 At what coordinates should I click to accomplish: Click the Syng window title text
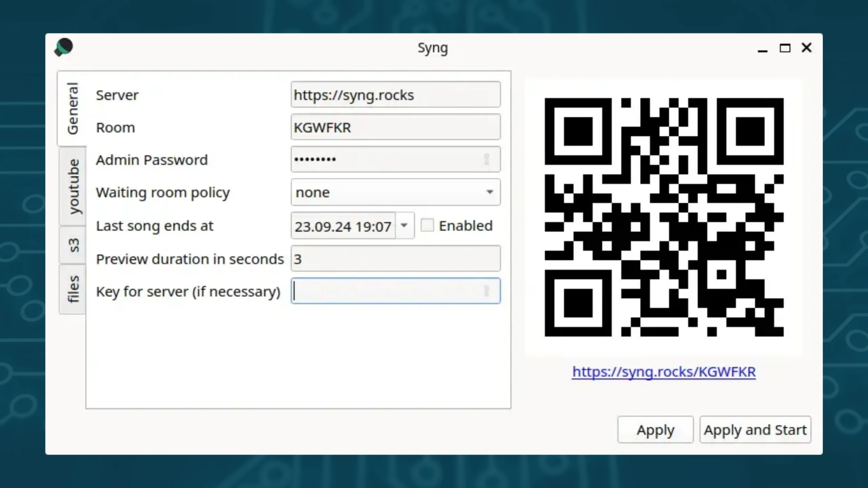point(433,48)
